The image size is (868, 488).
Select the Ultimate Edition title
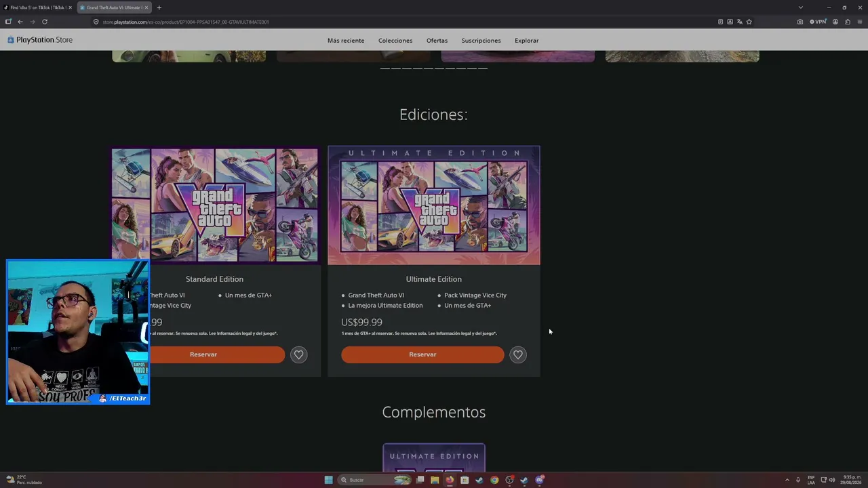pyautogui.click(x=434, y=279)
